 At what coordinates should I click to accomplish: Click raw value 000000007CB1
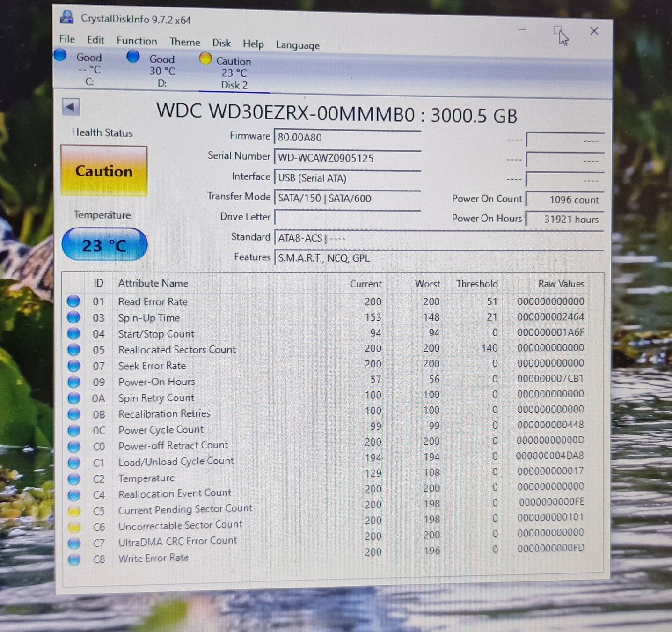click(x=550, y=378)
